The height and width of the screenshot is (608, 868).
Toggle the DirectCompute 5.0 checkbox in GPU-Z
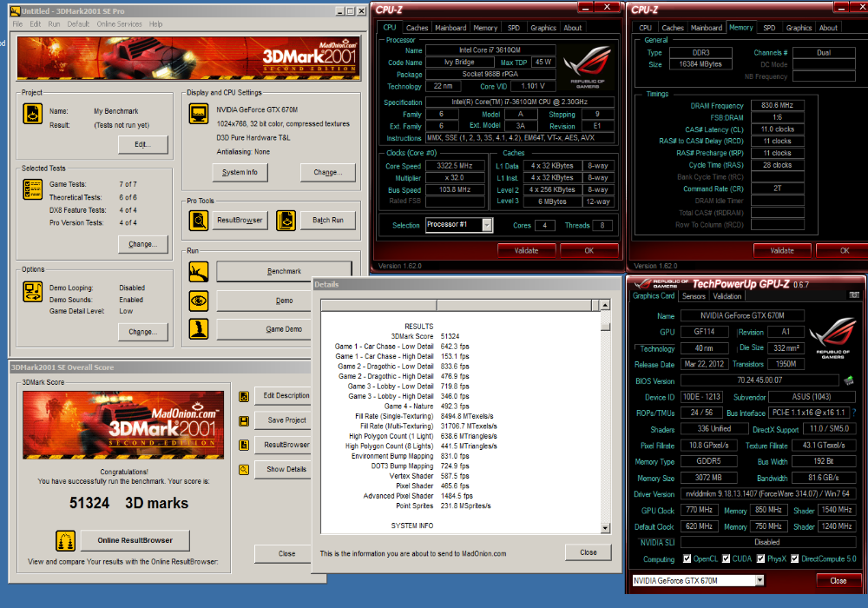pyautogui.click(x=795, y=558)
